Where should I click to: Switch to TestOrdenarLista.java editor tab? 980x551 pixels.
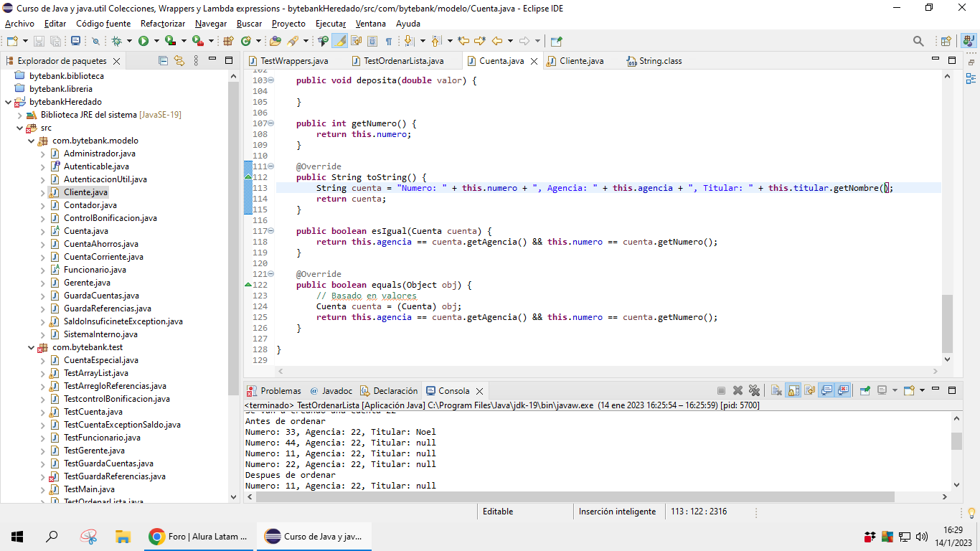(403, 61)
